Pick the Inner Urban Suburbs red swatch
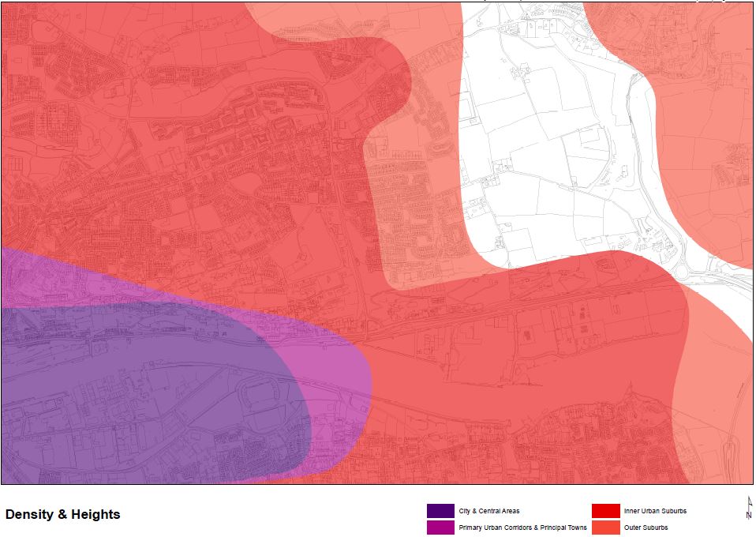756x537 pixels. [x=605, y=511]
